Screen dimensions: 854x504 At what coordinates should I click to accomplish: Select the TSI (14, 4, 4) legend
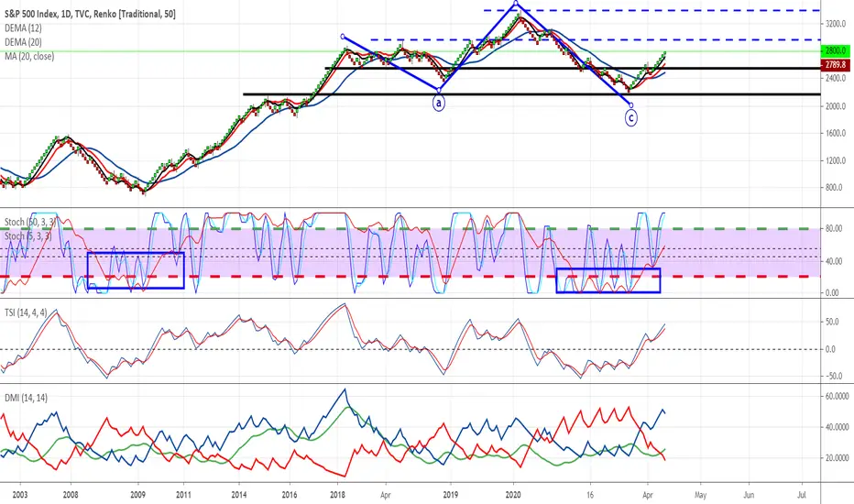point(26,312)
